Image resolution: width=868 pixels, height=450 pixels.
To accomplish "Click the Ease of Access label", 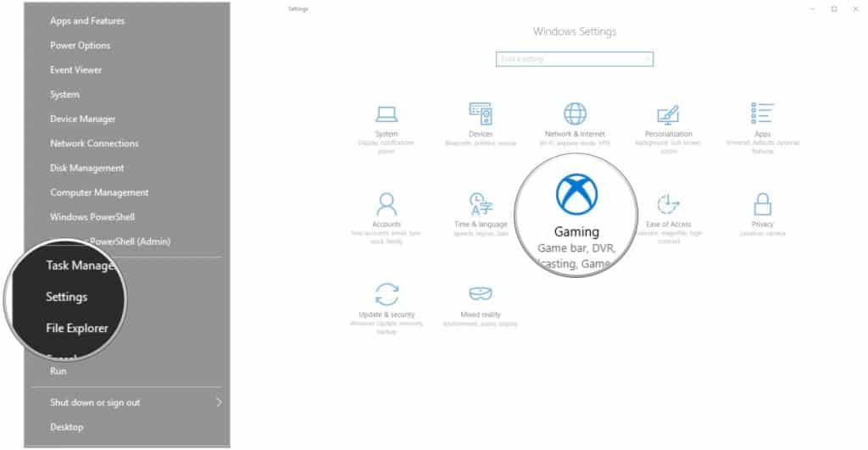I will (668, 225).
